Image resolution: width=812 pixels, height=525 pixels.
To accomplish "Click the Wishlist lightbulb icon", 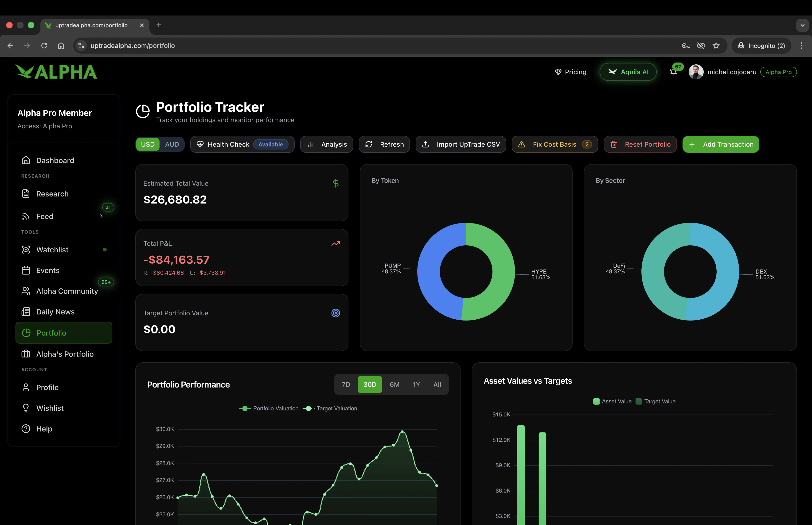I will (x=26, y=408).
